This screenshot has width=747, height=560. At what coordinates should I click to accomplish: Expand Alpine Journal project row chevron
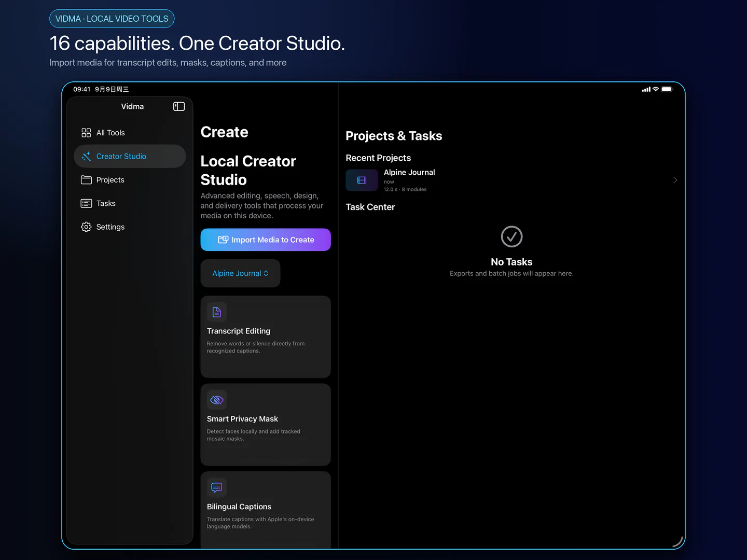click(x=675, y=180)
